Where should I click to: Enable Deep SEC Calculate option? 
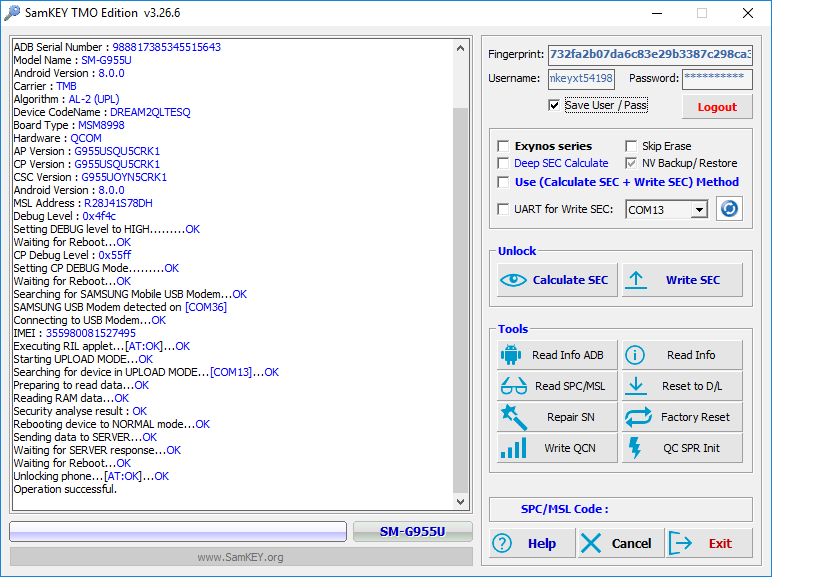coord(503,163)
